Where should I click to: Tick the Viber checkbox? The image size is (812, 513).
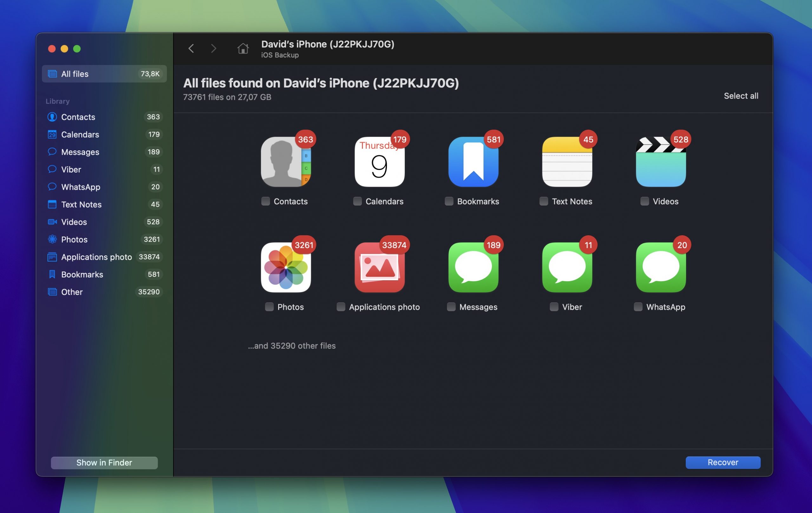[554, 307]
